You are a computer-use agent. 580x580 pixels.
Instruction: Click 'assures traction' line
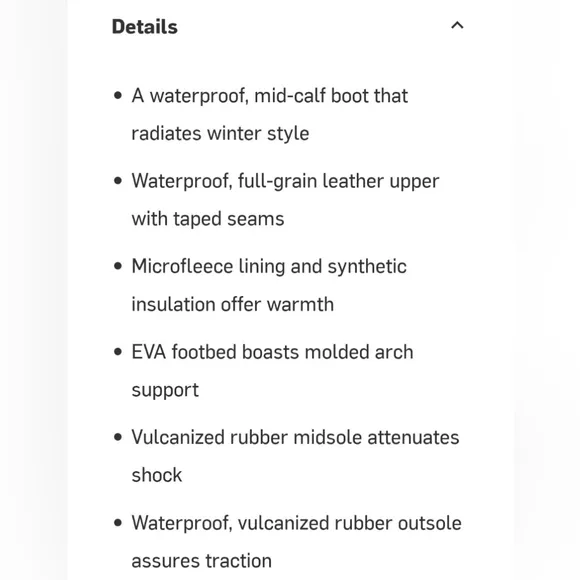tap(202, 561)
